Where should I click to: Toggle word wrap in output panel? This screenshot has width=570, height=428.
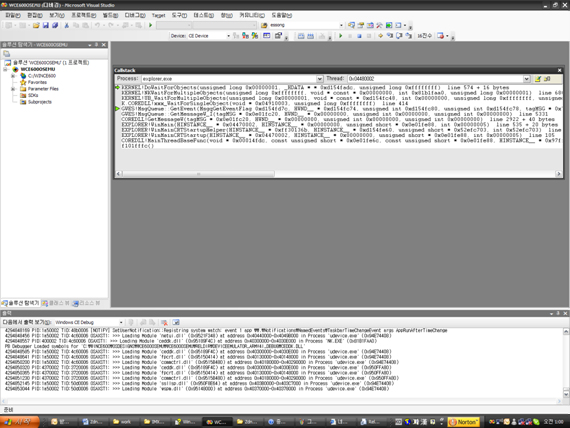point(176,323)
